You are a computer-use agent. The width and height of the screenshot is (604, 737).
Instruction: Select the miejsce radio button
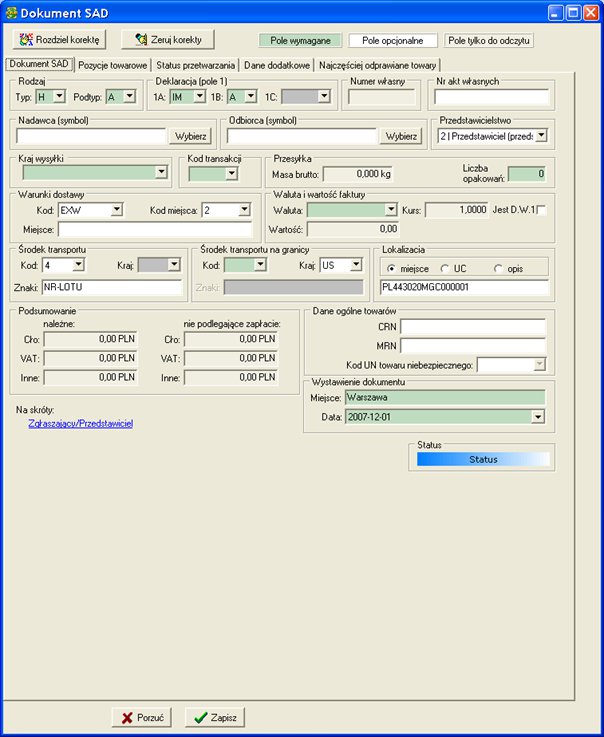391,269
